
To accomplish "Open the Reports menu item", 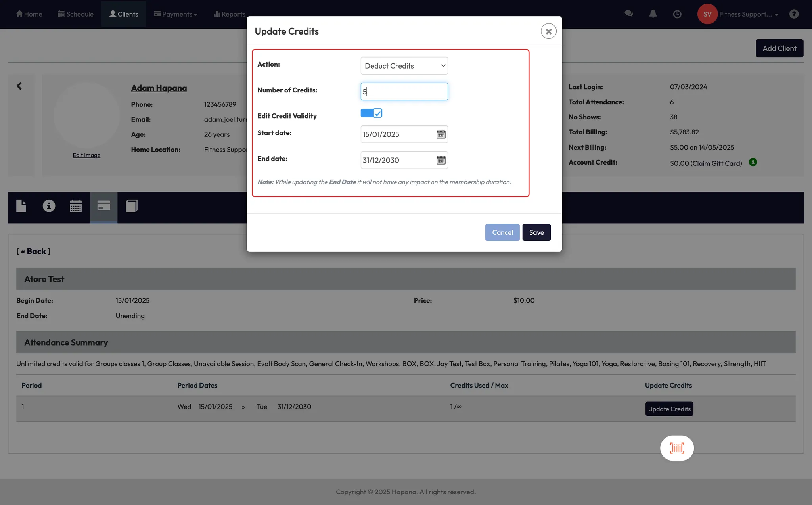I will click(230, 14).
